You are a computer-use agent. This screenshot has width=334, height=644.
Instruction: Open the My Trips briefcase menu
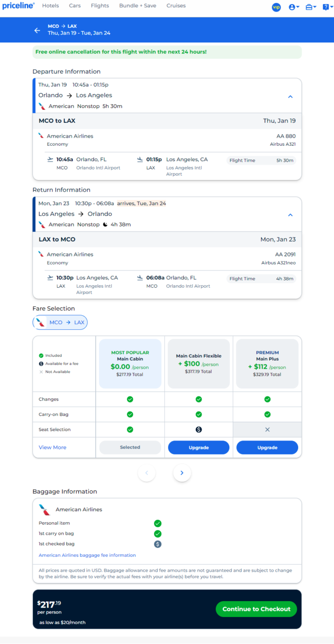311,7
